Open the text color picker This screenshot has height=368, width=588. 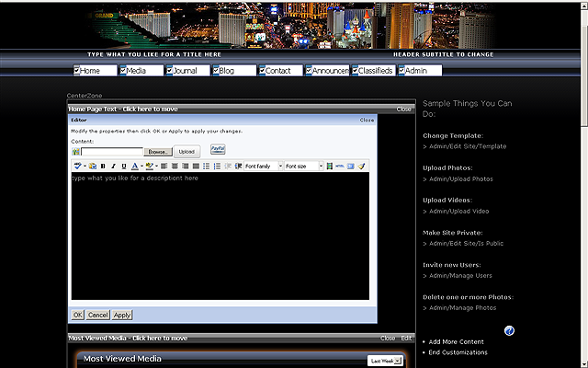click(x=134, y=167)
